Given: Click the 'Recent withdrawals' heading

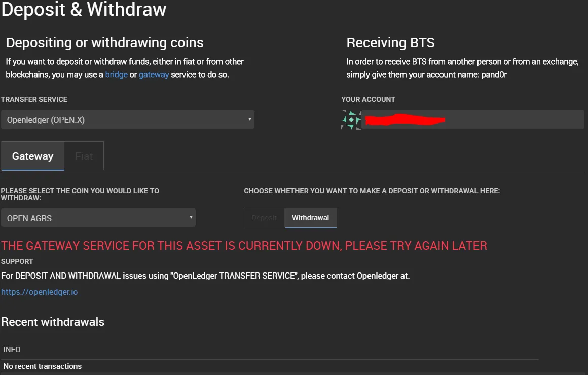Looking at the screenshot, I should click(x=53, y=322).
